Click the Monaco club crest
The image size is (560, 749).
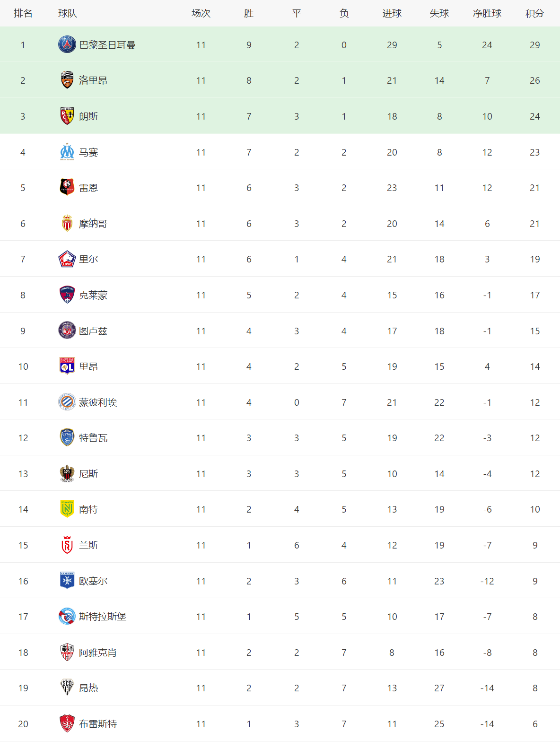(67, 223)
